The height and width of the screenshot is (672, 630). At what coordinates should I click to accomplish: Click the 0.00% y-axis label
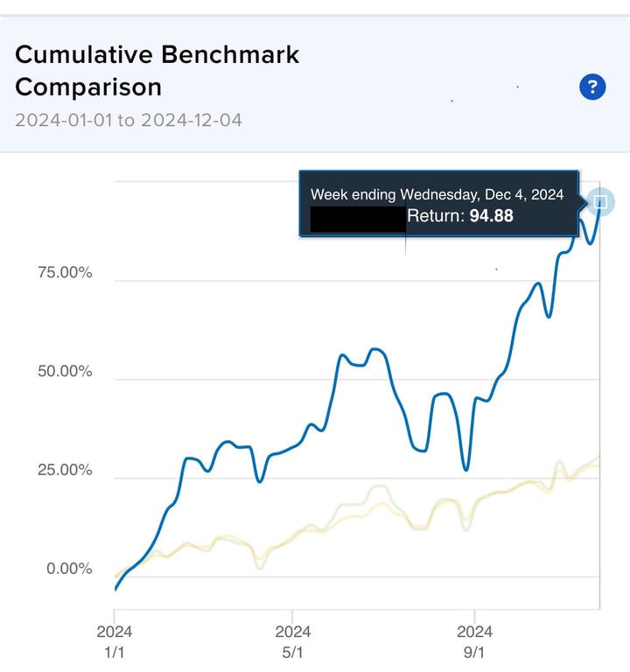(x=67, y=570)
